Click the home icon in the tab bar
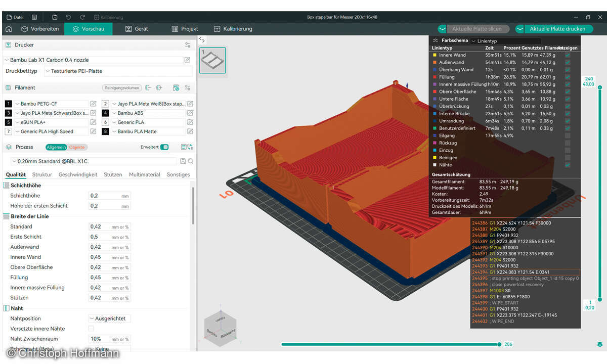The height and width of the screenshot is (364, 607). pyautogui.click(x=9, y=29)
